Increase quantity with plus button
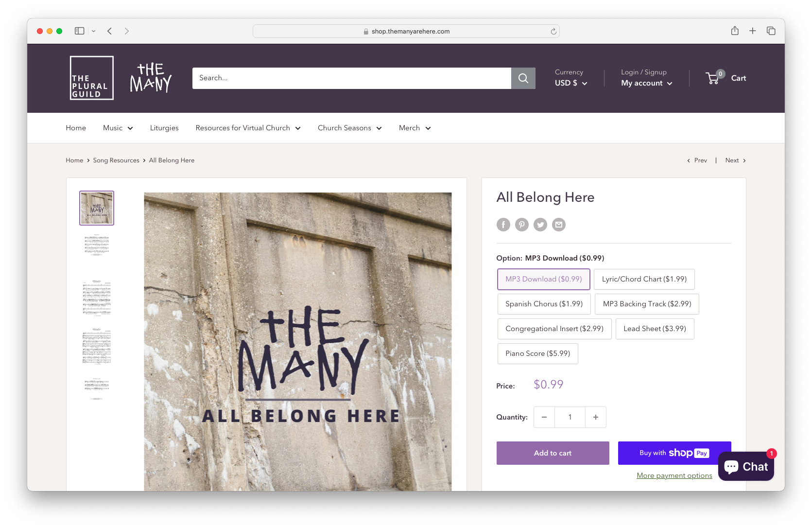Image resolution: width=812 pixels, height=527 pixels. point(596,417)
